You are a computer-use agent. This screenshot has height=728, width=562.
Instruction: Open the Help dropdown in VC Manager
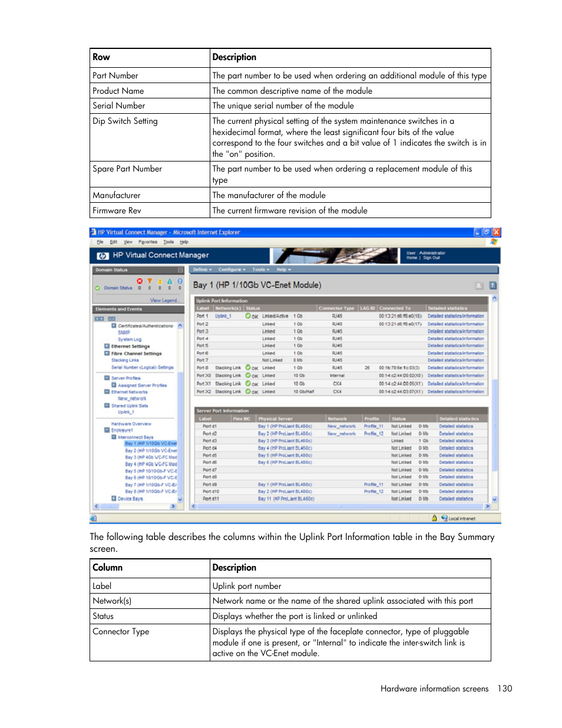click(284, 269)
